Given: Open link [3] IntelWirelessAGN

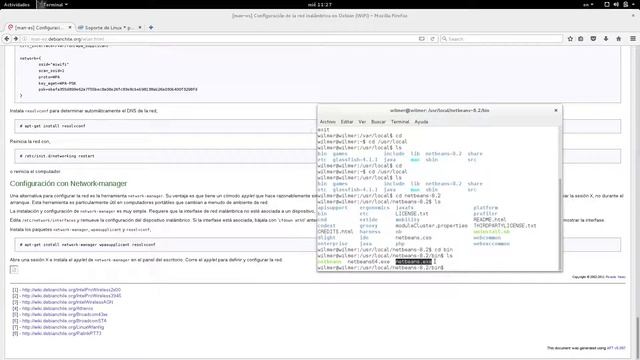Looking at the screenshot, I should click(x=67, y=302).
